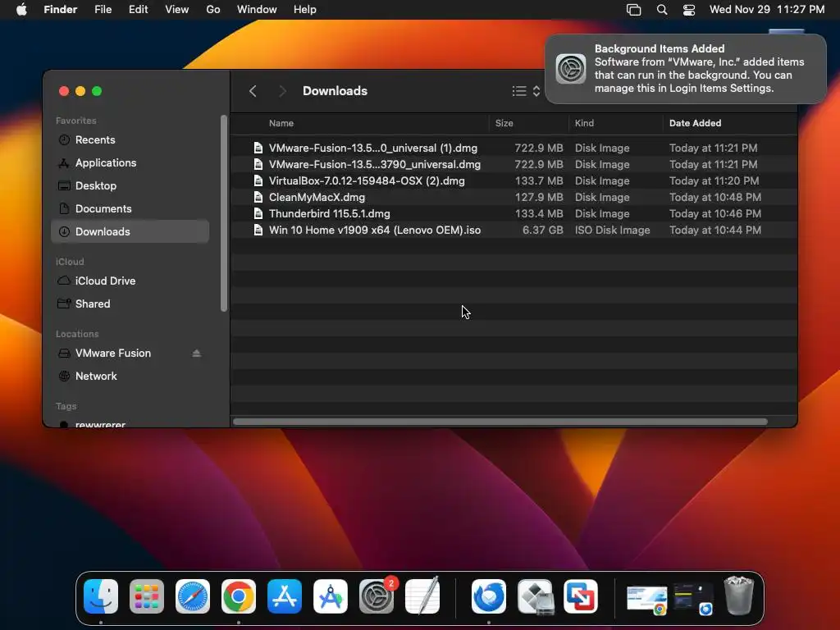Viewport: 840px width, 630px height.
Task: Open the minimized dark window in Dock
Action: 692,597
